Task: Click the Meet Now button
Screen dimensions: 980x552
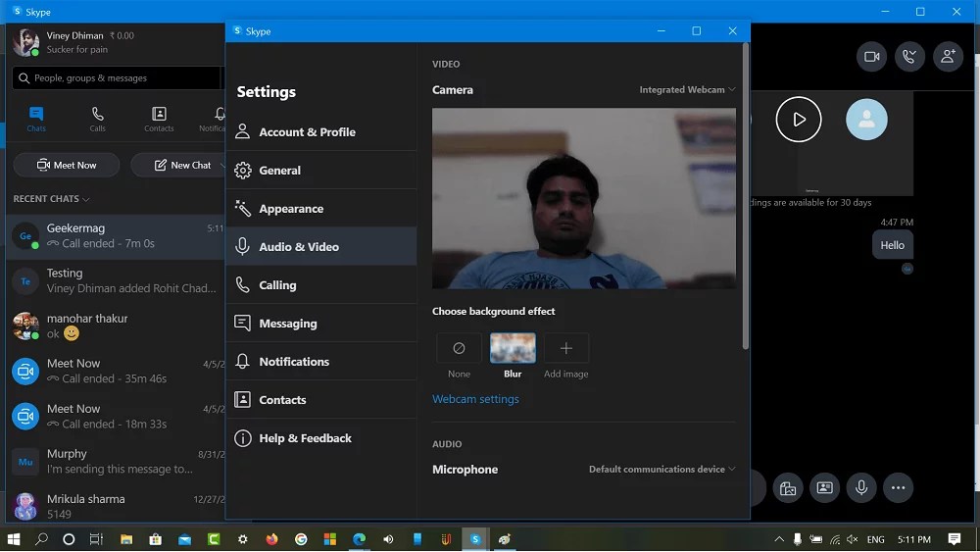Action: pyautogui.click(x=67, y=165)
